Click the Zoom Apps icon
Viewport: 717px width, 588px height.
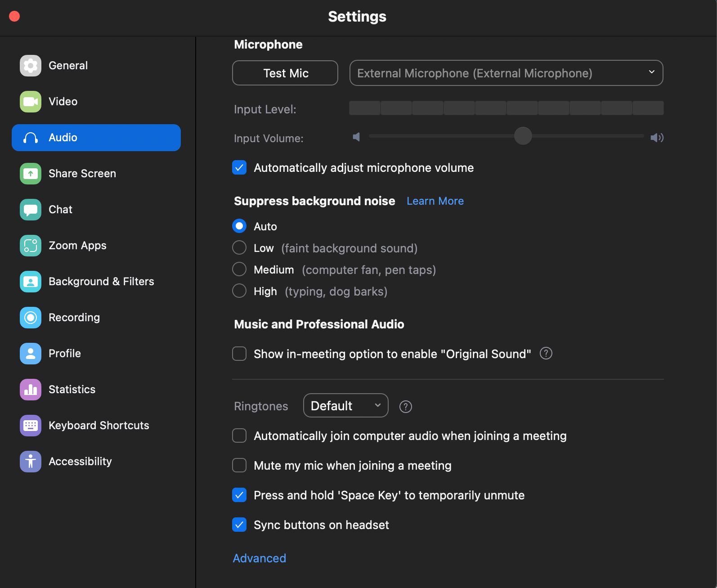click(x=31, y=246)
